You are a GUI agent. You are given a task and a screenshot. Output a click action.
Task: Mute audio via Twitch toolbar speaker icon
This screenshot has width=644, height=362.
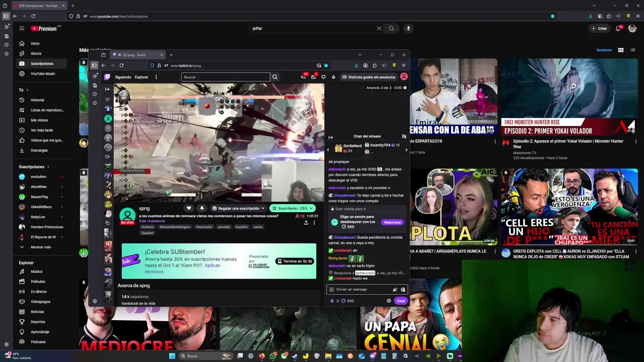(x=384, y=65)
